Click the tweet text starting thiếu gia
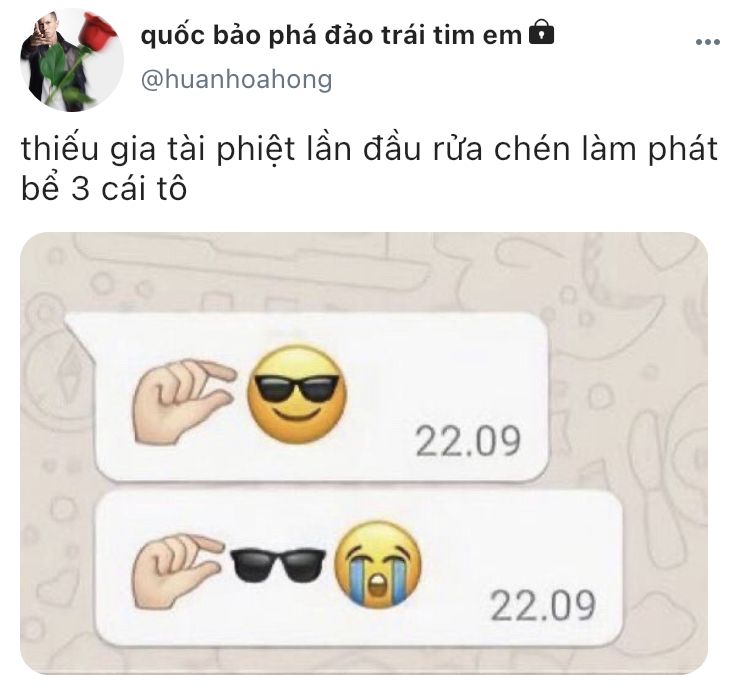This screenshot has width=750, height=690. pyautogui.click(x=369, y=169)
